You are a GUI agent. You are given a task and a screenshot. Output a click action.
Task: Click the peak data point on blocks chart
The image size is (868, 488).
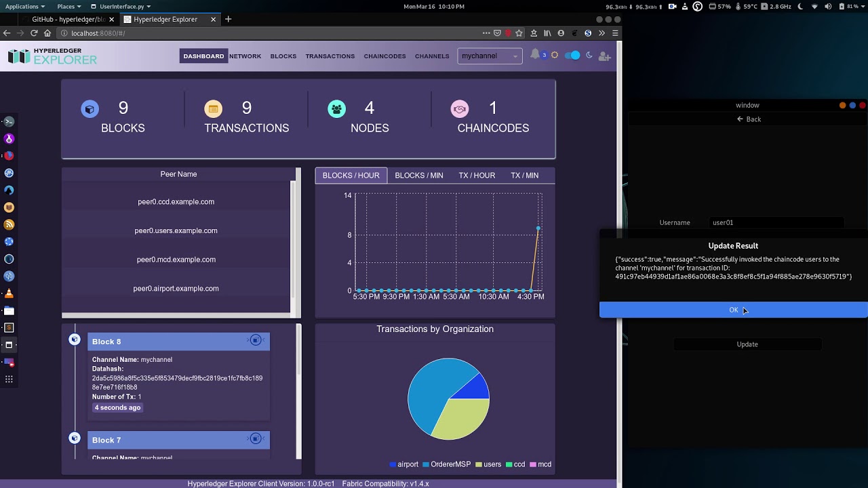pos(538,228)
